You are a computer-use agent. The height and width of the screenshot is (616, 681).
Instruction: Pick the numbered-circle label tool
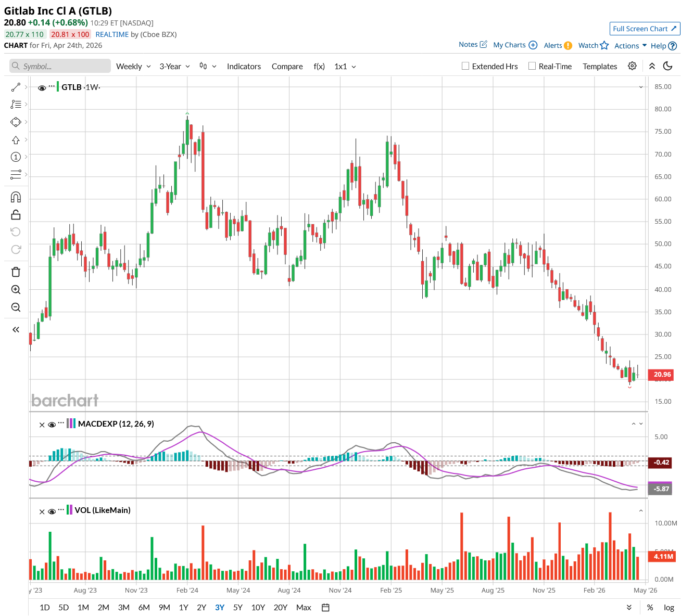tap(16, 157)
